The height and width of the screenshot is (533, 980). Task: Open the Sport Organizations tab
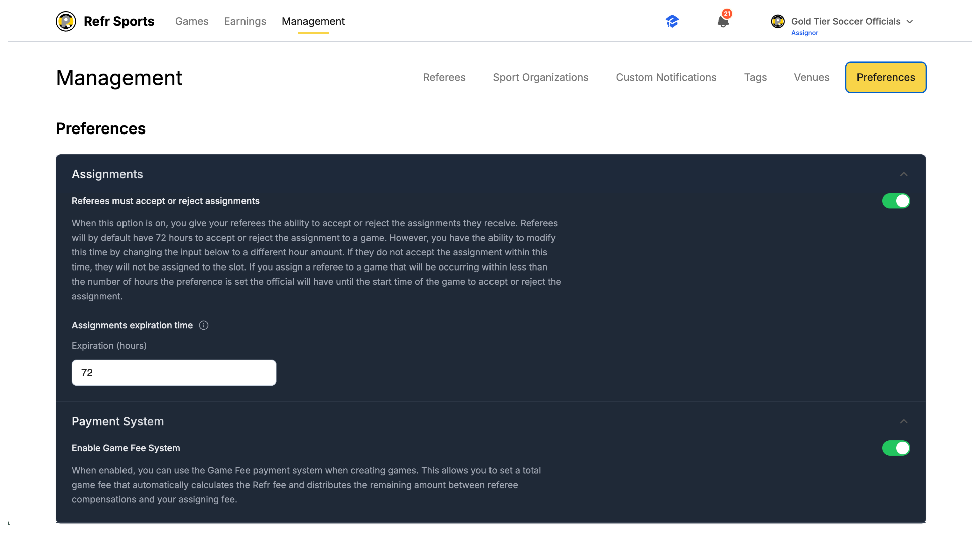pyautogui.click(x=541, y=77)
